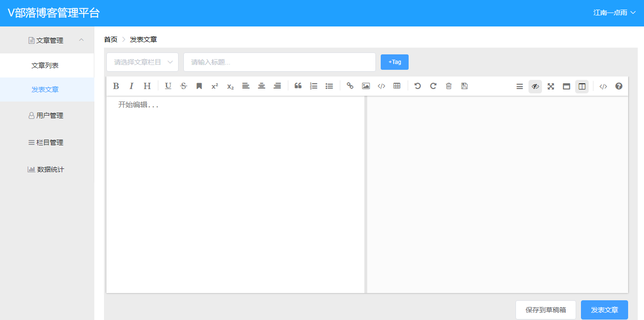Click the 保存到草稿箱 save draft button
The height and width of the screenshot is (320, 644).
click(x=545, y=310)
